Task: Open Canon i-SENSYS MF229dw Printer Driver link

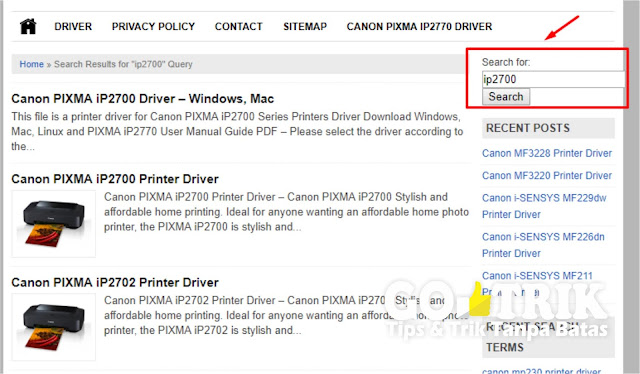Action: 544,206
